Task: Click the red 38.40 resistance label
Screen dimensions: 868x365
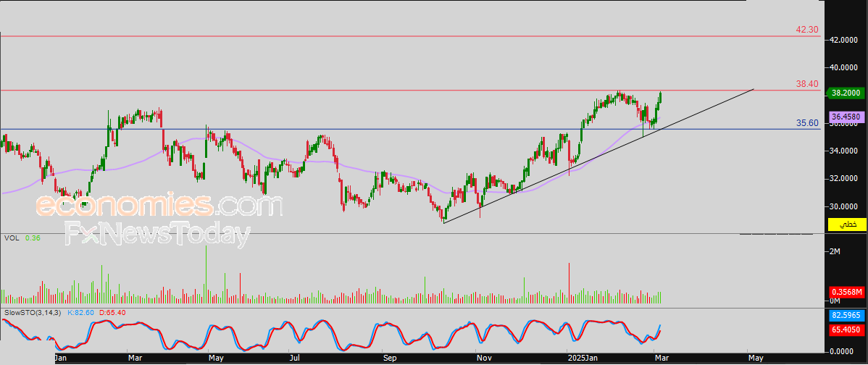Action: pos(807,83)
